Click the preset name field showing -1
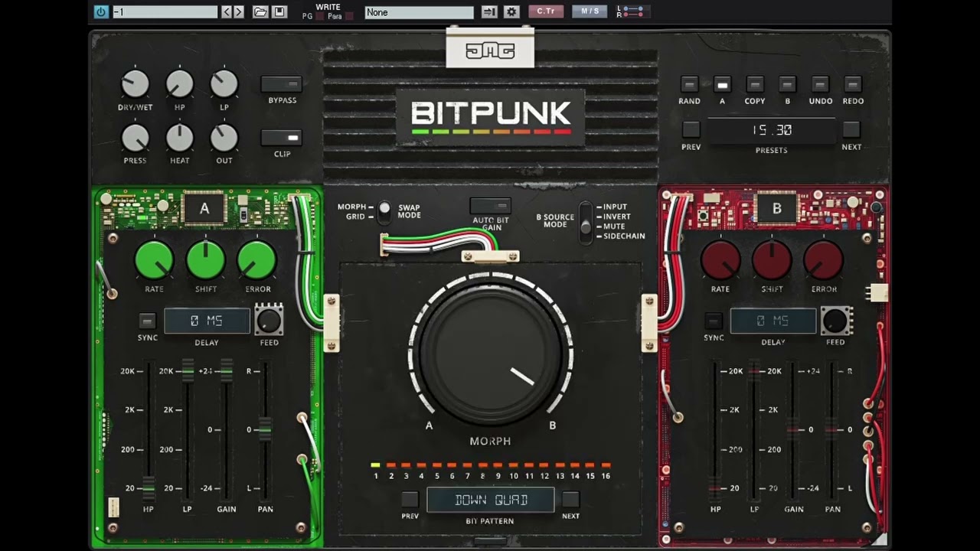 tap(165, 12)
